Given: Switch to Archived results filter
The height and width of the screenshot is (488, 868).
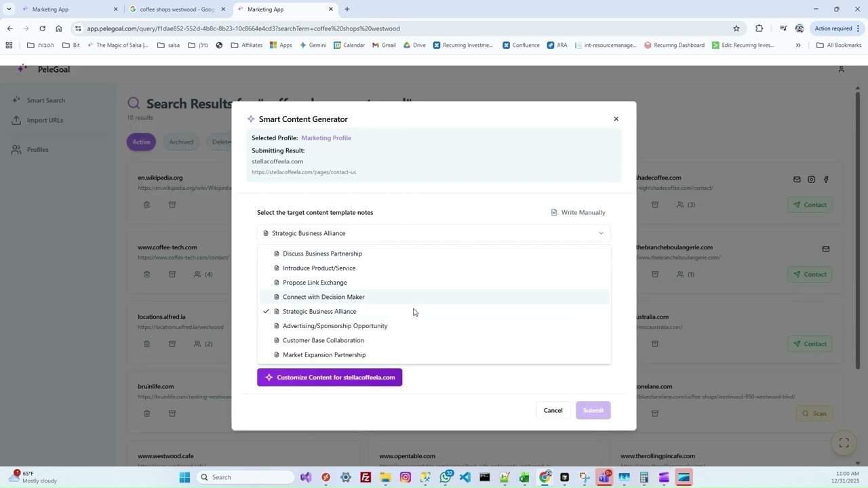Looking at the screenshot, I should pyautogui.click(x=181, y=142).
